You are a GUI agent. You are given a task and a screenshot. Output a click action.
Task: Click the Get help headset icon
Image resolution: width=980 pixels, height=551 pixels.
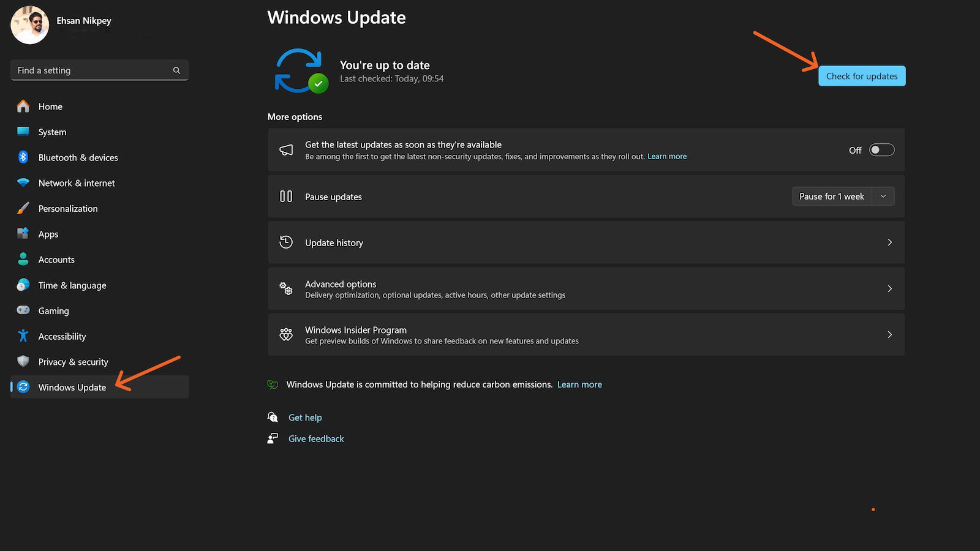[x=273, y=418]
